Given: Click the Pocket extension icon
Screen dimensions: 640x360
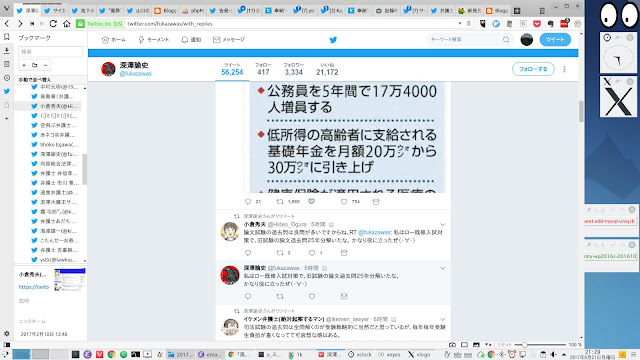Looking at the screenshot, I should click(x=537, y=24).
